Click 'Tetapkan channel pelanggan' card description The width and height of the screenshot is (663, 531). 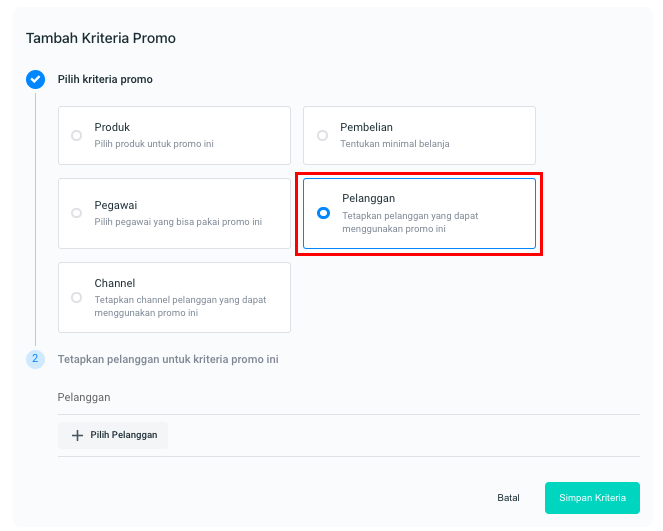point(180,306)
